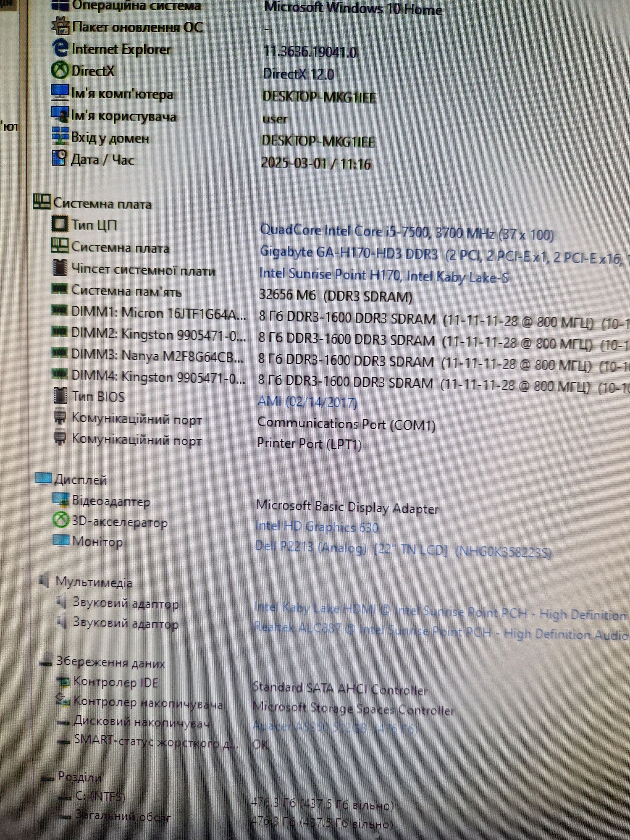Select the 11.3636.19041.0 Internet Explorer version

pyautogui.click(x=310, y=51)
